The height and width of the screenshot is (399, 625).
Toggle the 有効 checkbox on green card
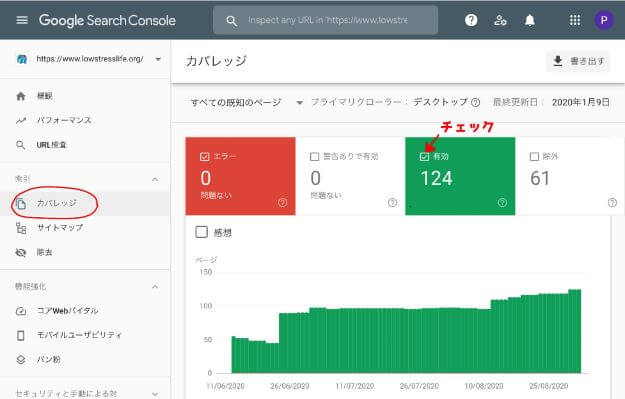pos(425,156)
